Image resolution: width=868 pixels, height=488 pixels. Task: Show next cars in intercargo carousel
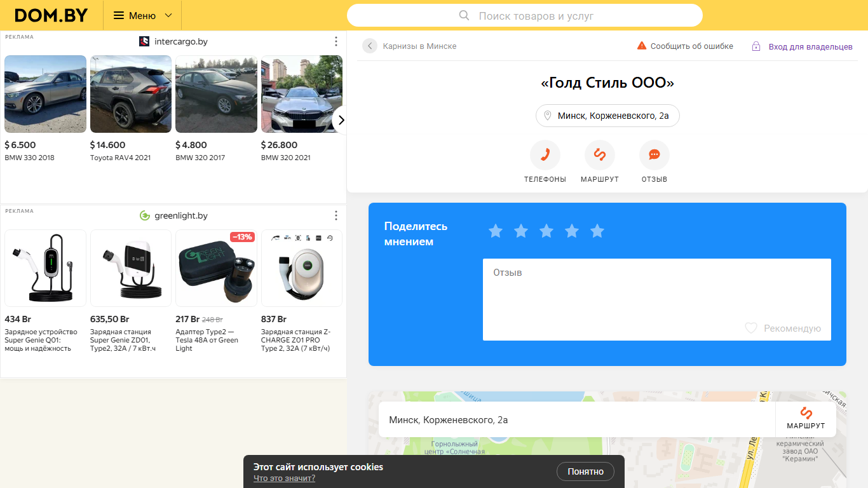(x=341, y=120)
